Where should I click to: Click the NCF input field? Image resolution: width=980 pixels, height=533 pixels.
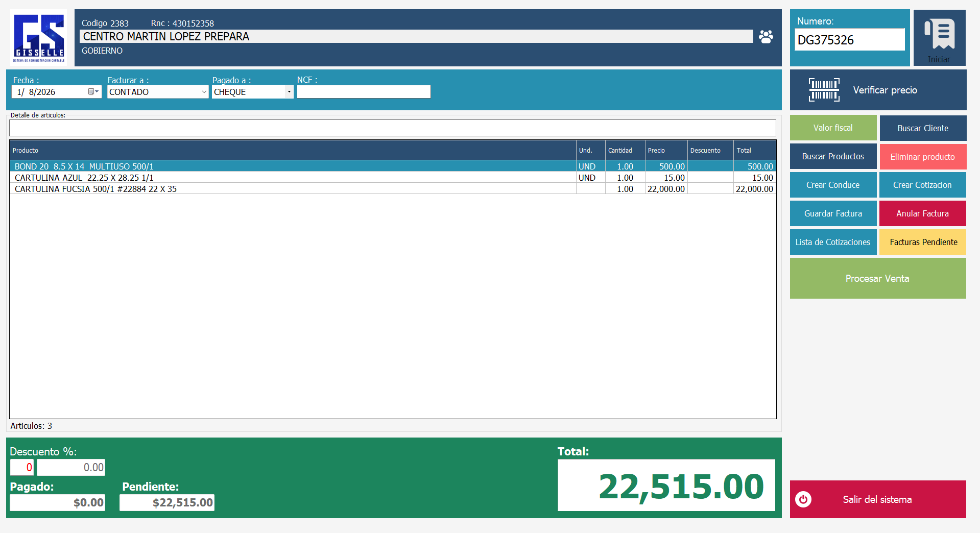364,92
